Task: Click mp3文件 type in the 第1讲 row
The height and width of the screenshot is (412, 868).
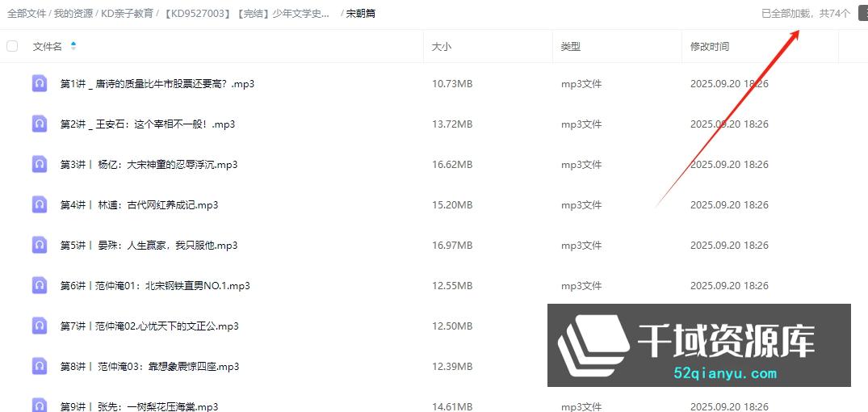Action: [581, 84]
